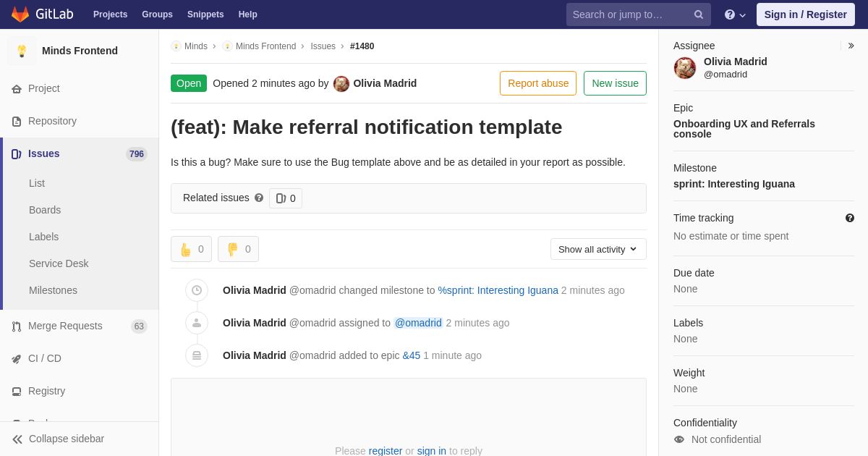
Task: Select Labels under Issues in sidebar
Action: point(43,237)
